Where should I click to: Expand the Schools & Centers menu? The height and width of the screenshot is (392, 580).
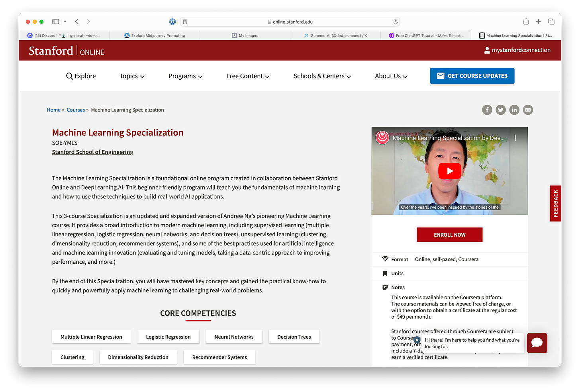[322, 76]
